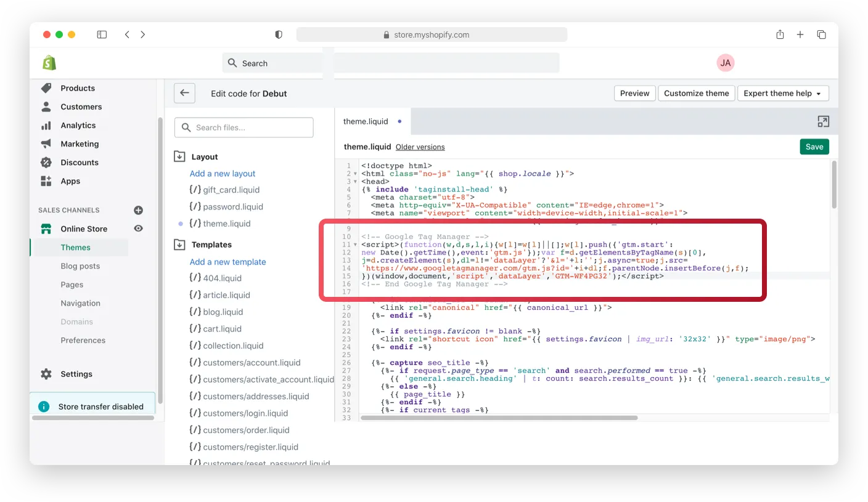Collapse the Templates folder section

click(179, 245)
